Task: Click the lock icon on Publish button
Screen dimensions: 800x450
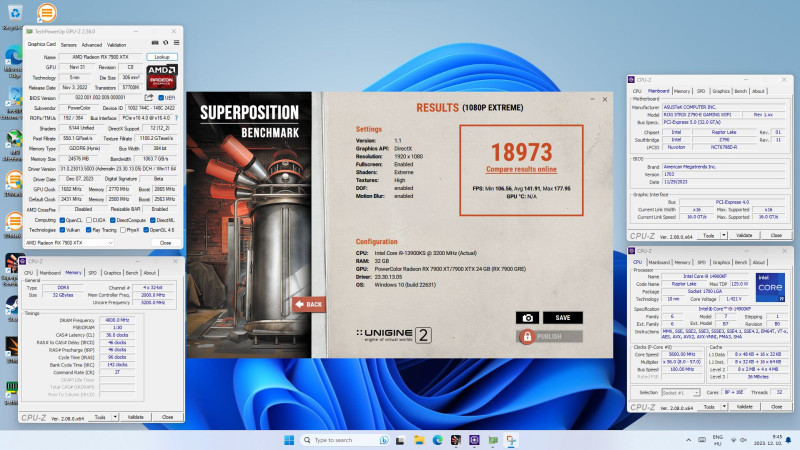Action: pyautogui.click(x=527, y=336)
